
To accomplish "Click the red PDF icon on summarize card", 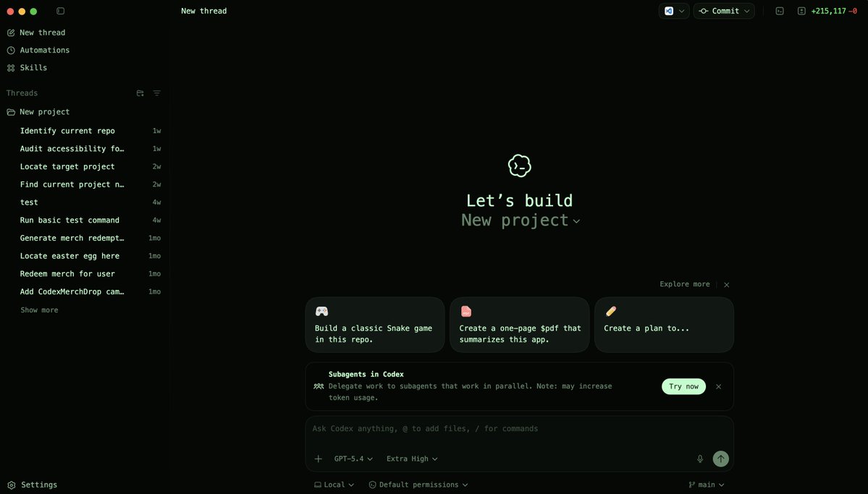I will pos(466,310).
